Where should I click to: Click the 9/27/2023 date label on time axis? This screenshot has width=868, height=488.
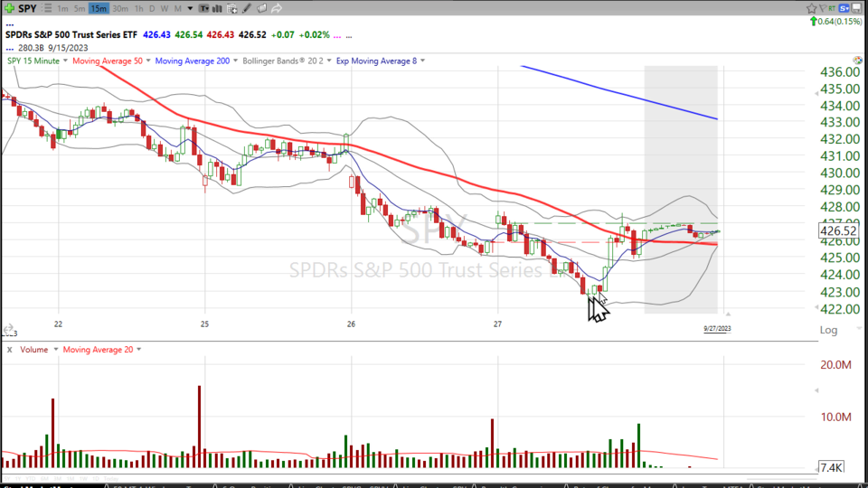[x=717, y=328]
